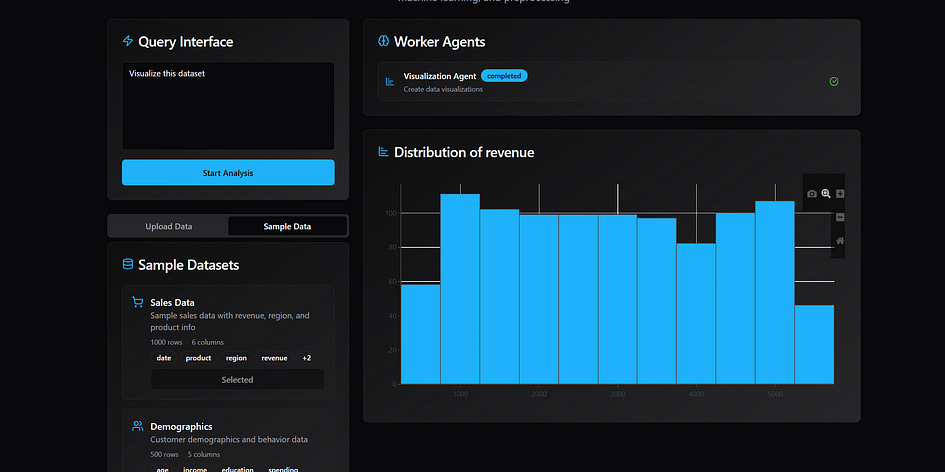Click the green completed checkmark icon

coord(834,81)
